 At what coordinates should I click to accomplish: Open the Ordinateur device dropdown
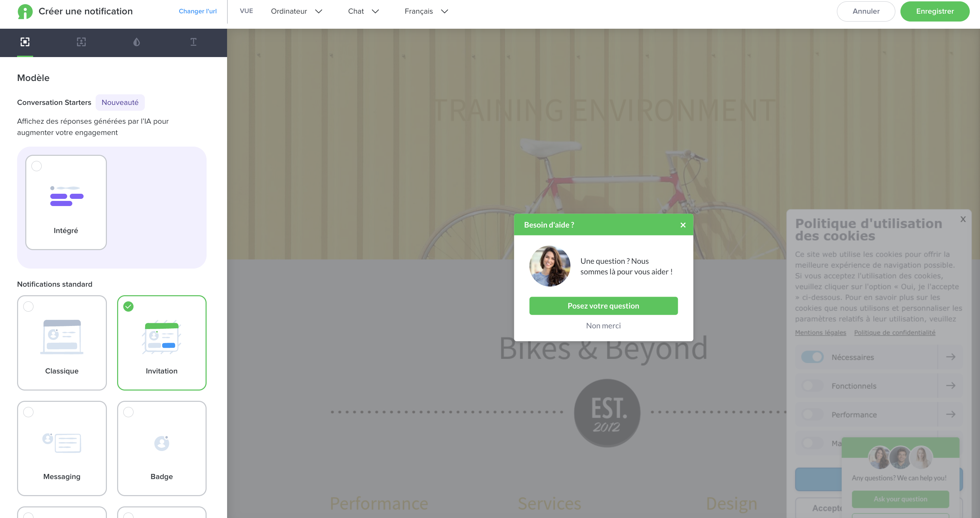coord(296,11)
